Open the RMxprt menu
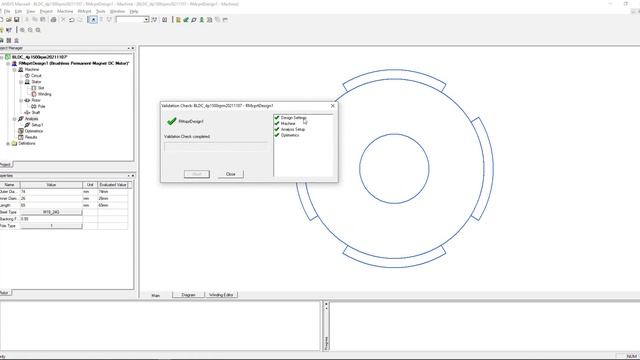This screenshot has height=360, width=640. click(84, 11)
